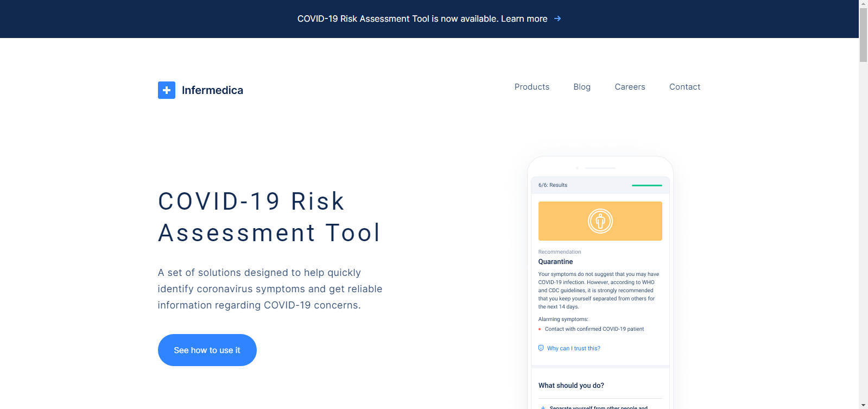The width and height of the screenshot is (868, 409).
Task: Click the text Your symptoms do not suggest
Action: (598, 291)
